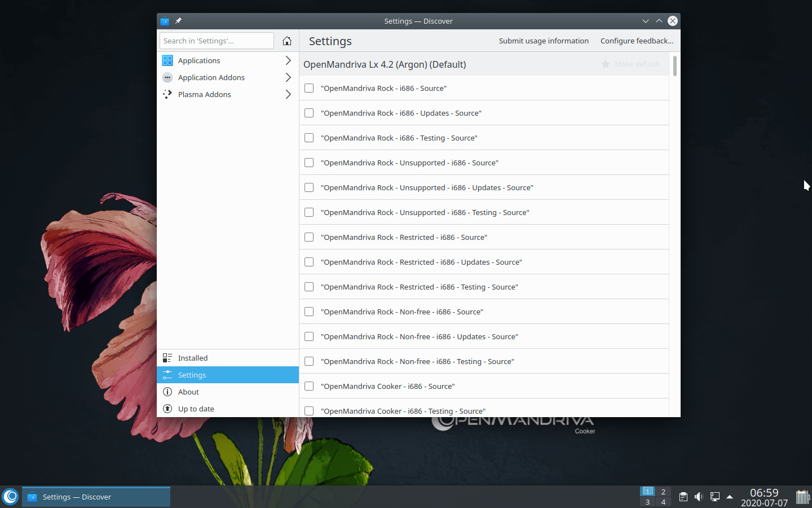Open the volume tray icon
The image size is (812, 508).
point(699,497)
